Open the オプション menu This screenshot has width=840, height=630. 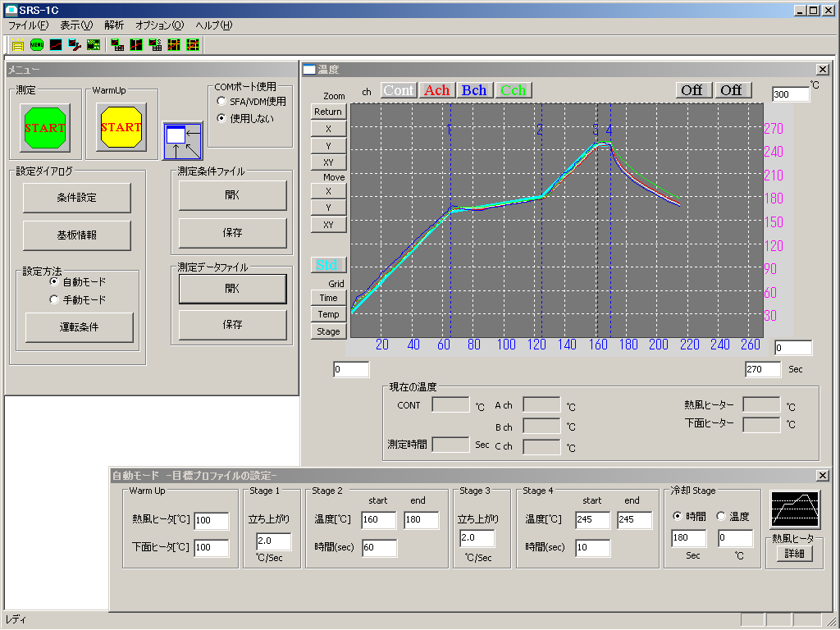tap(160, 25)
